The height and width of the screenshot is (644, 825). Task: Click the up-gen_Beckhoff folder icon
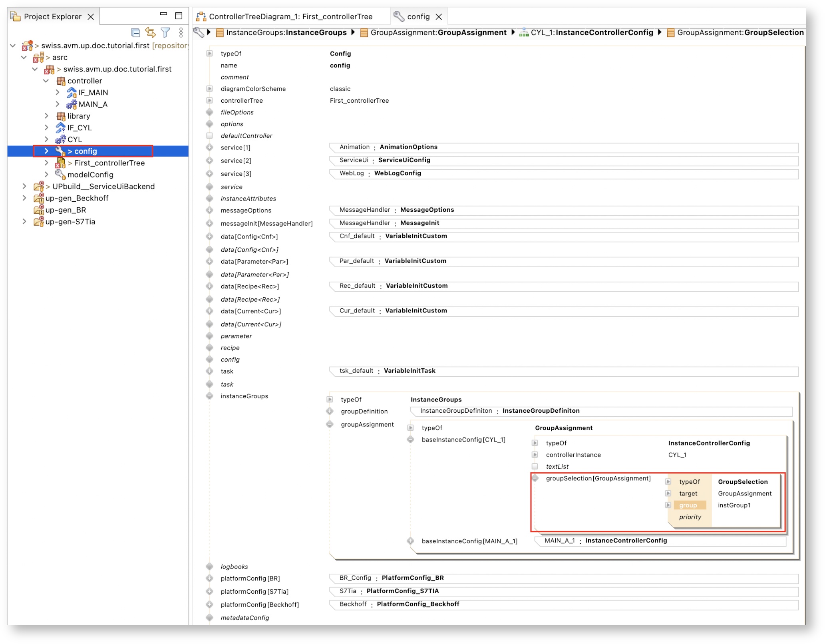39,198
